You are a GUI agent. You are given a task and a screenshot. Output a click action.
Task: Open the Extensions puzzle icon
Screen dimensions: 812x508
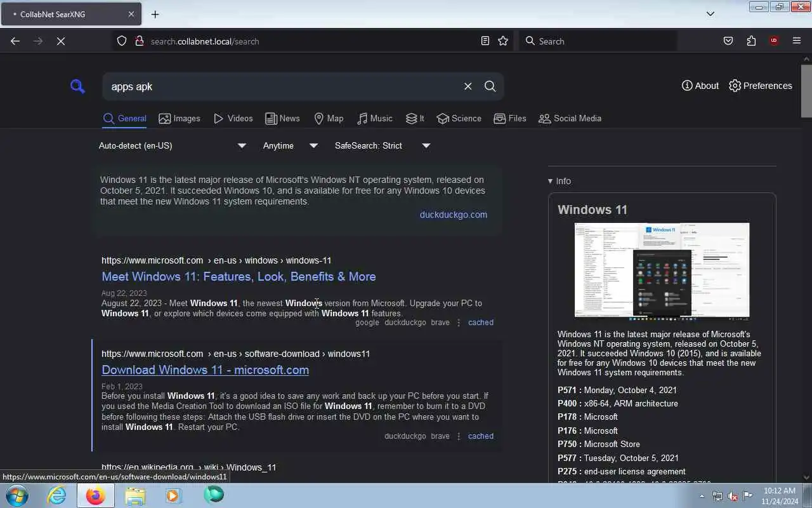point(751,41)
